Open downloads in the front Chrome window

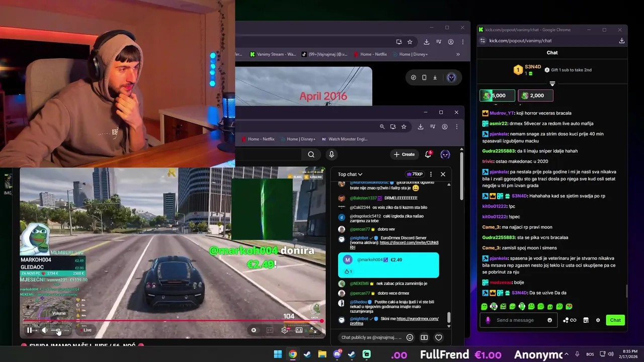420,127
